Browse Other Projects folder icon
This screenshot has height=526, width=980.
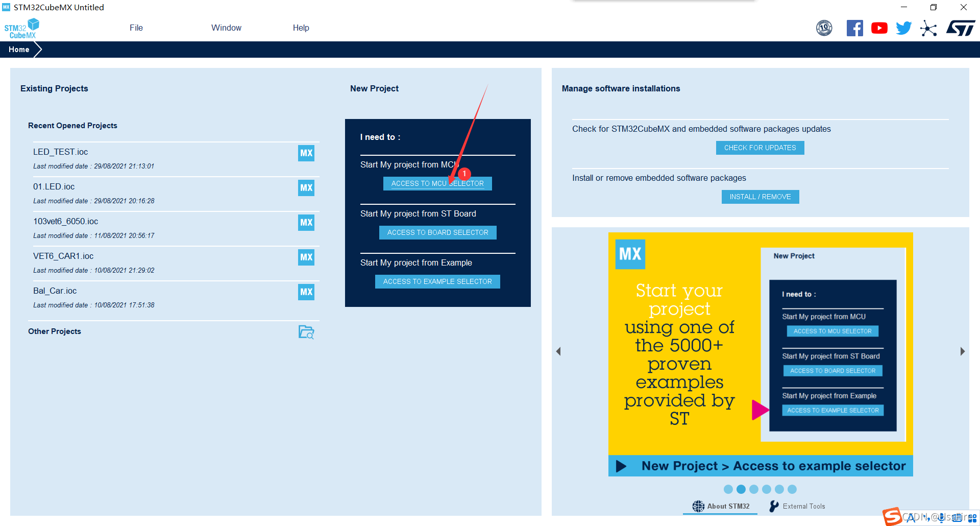pyautogui.click(x=306, y=332)
